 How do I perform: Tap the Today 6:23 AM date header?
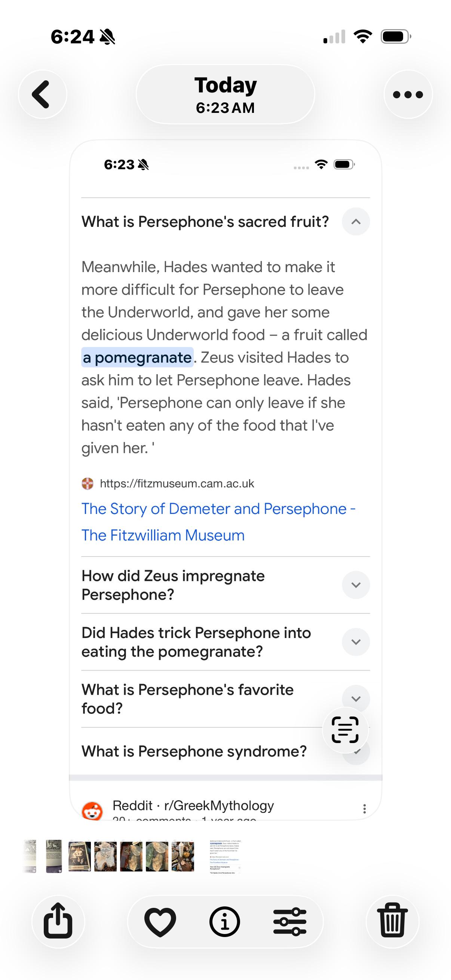(x=225, y=94)
